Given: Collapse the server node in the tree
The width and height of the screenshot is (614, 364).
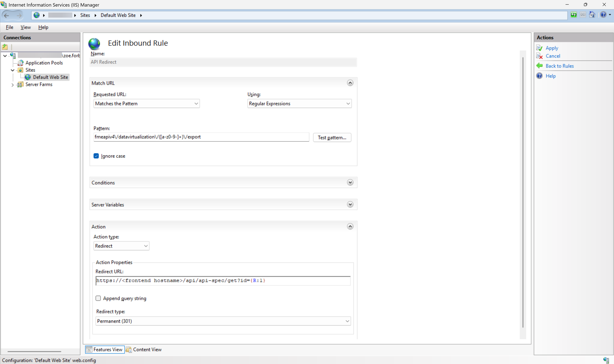Looking at the screenshot, I should click(5, 56).
